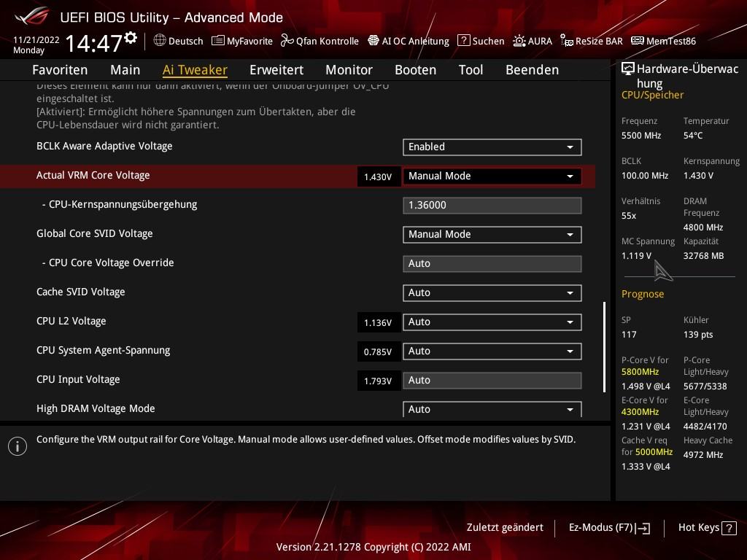Click the CPU/Speicher heading
This screenshot has width=747, height=560.
[652, 95]
